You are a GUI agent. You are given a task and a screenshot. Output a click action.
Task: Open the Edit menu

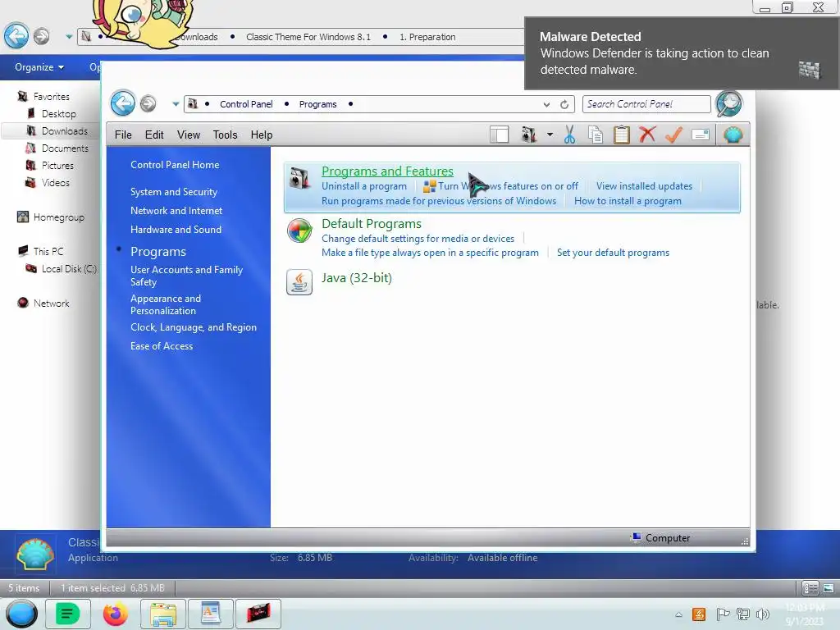point(154,135)
